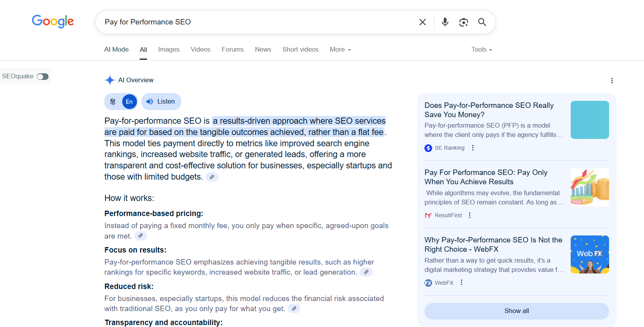This screenshot has width=644, height=327.
Task: Open the three-dot menu beside SE Ranking
Action: pos(473,148)
